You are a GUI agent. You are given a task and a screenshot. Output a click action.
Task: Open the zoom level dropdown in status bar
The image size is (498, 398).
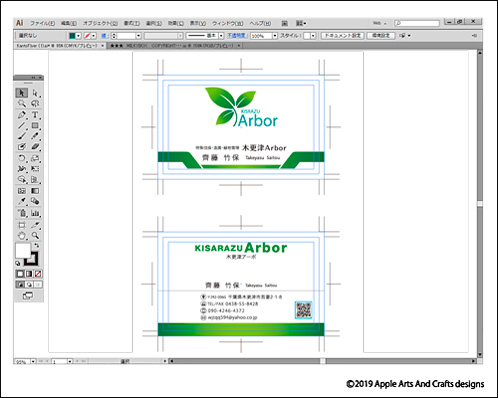pos(33,361)
